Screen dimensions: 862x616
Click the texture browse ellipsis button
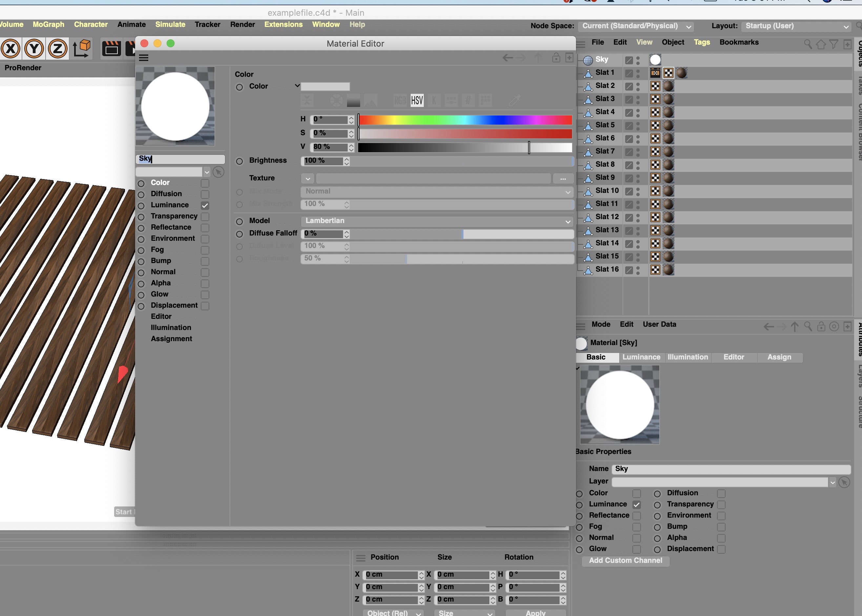[563, 178]
